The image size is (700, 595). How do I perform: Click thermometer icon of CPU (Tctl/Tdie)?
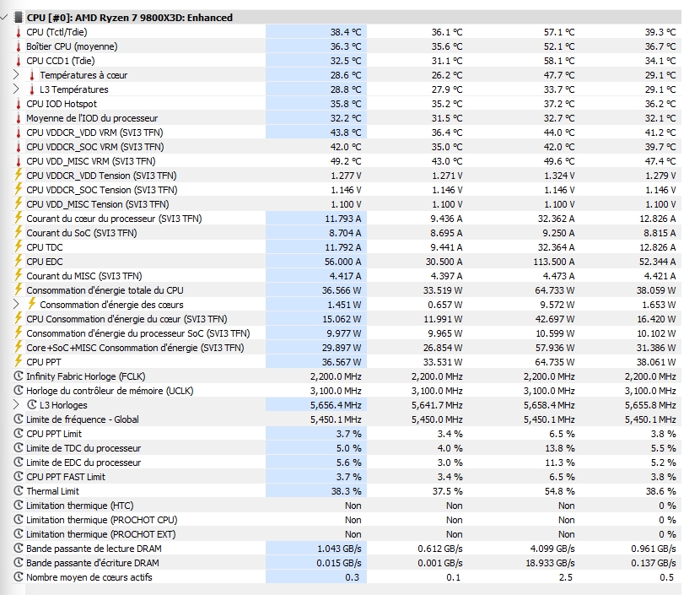[19, 32]
